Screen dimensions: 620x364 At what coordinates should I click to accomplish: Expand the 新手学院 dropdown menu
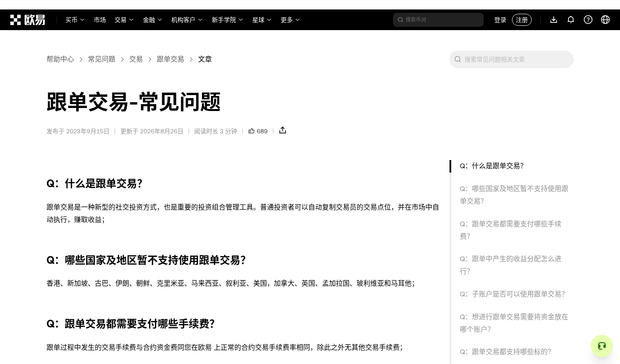[227, 20]
